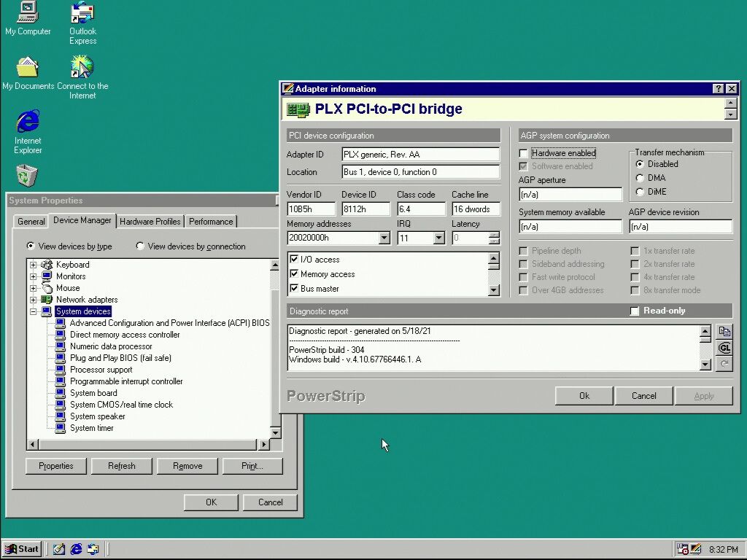Click OK in System Properties
The image size is (747, 560).
tap(211, 502)
